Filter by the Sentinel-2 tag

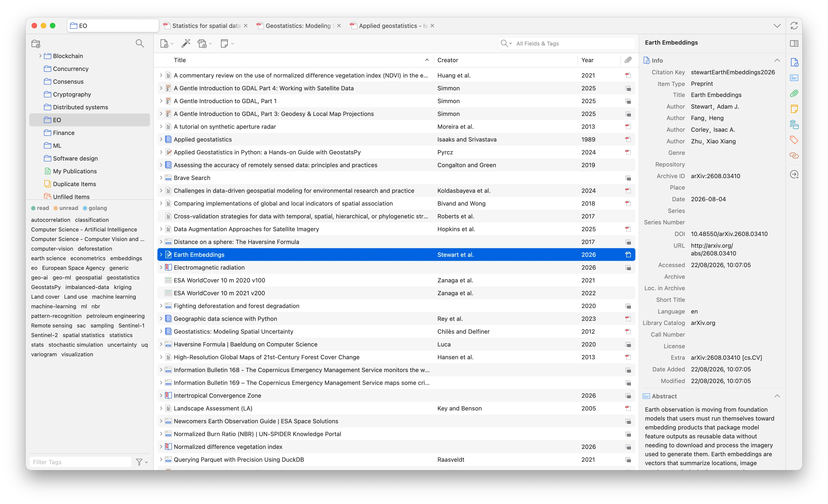(x=44, y=335)
